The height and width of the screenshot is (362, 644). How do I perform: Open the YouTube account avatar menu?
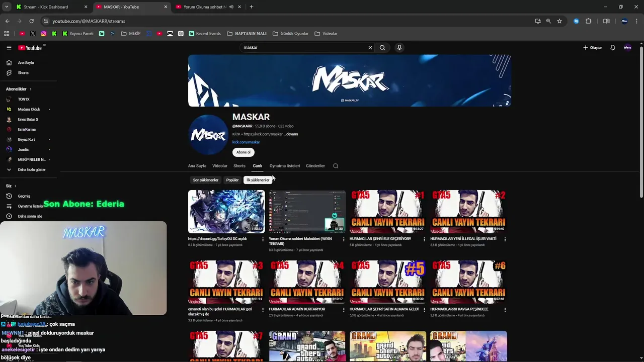click(x=627, y=48)
